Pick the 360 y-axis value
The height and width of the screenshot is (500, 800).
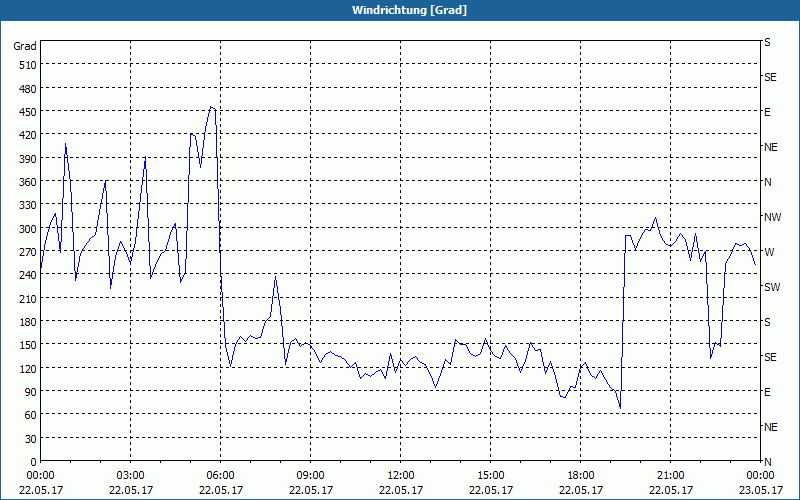pyautogui.click(x=28, y=182)
